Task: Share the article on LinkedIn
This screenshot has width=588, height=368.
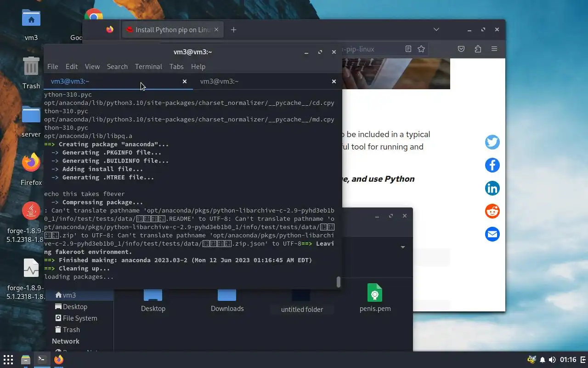Action: coord(492,188)
